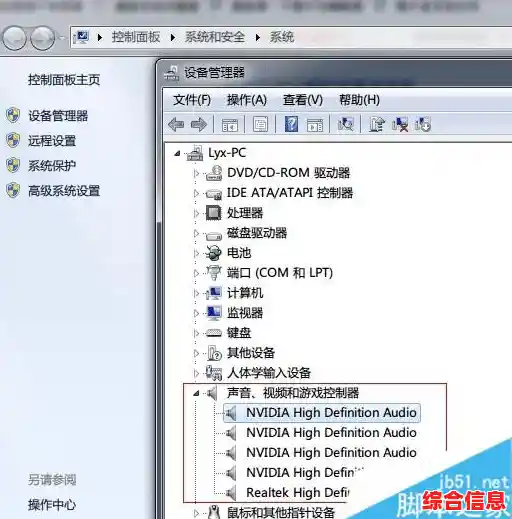The height and width of the screenshot is (519, 512).
Task: Collapse the Lyx-PC root node
Action: [x=177, y=154]
